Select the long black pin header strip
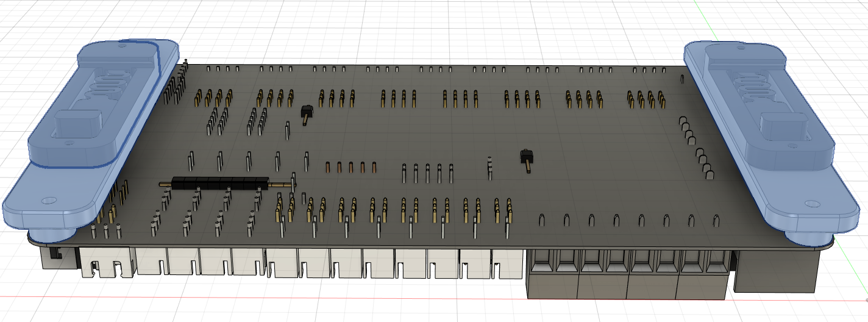The width and height of the screenshot is (868, 322). coord(219,182)
